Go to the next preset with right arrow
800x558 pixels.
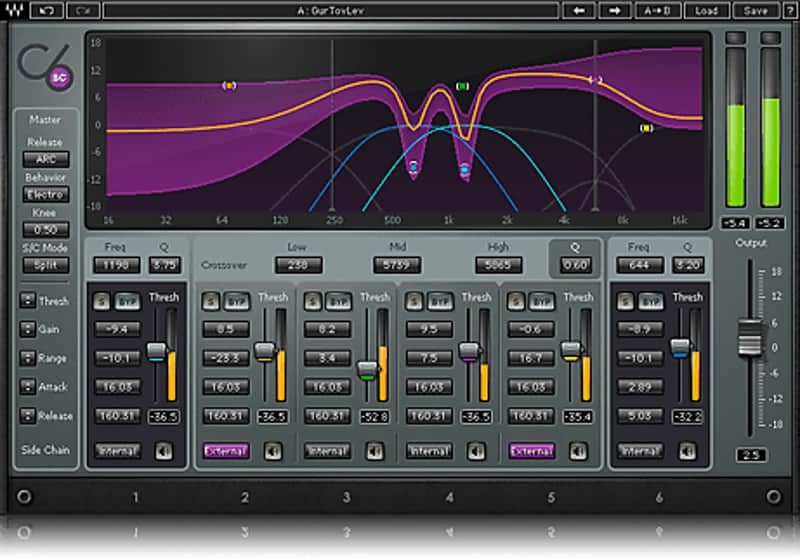point(614,11)
